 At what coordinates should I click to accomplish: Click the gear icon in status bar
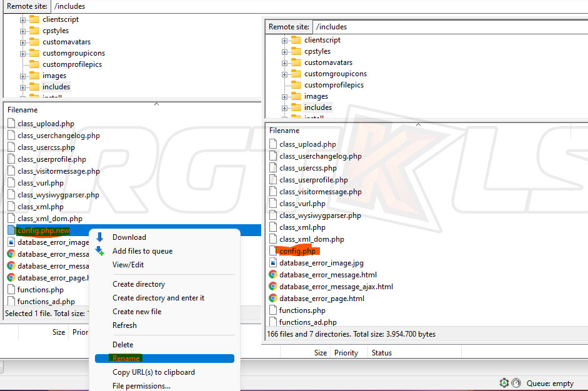click(504, 383)
